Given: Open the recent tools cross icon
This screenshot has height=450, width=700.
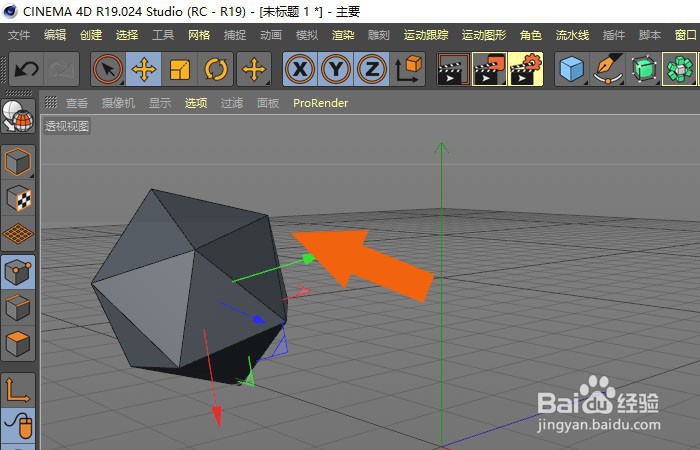Looking at the screenshot, I should point(254,69).
